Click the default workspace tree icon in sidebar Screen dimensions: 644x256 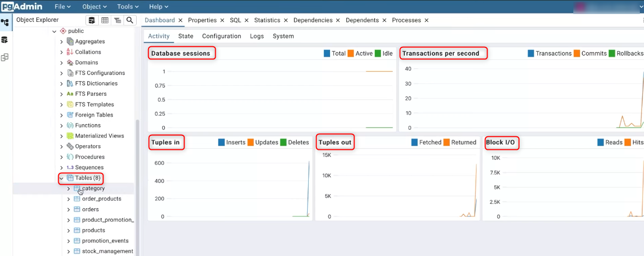(5, 23)
